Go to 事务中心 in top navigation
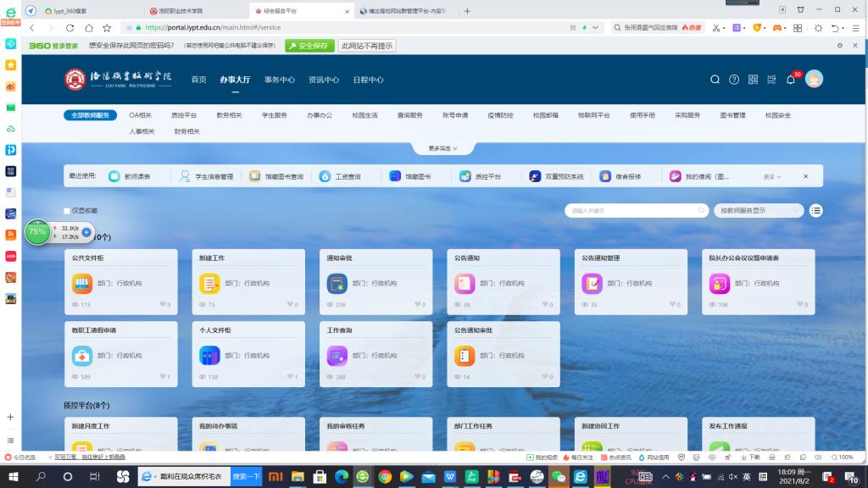This screenshot has width=868, height=488. 279,80
